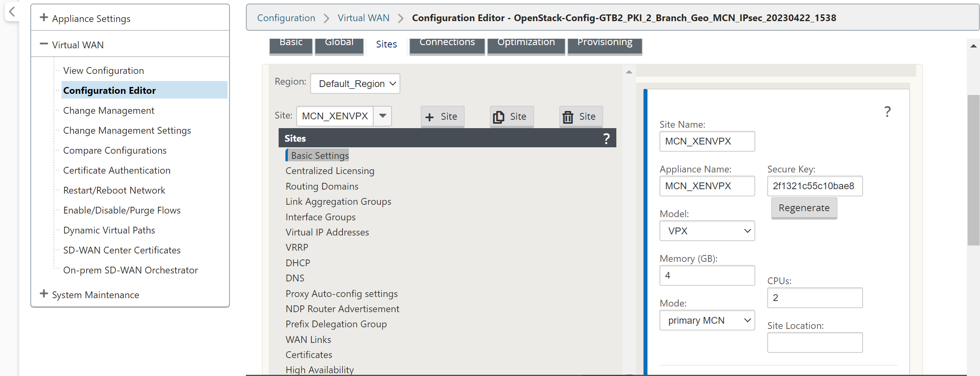980x376 pixels.
Task: Open Change Management in sidebar
Action: click(109, 111)
